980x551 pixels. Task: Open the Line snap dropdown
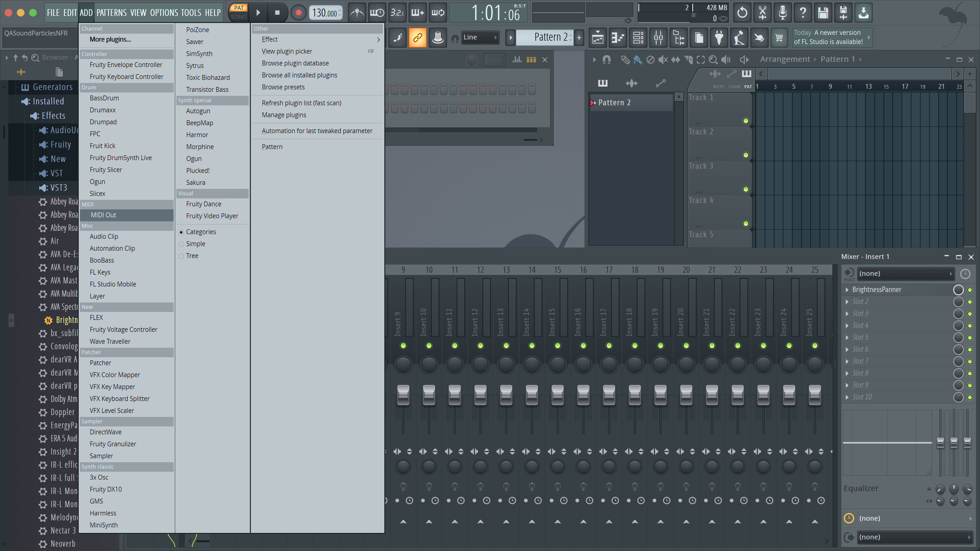click(x=480, y=37)
